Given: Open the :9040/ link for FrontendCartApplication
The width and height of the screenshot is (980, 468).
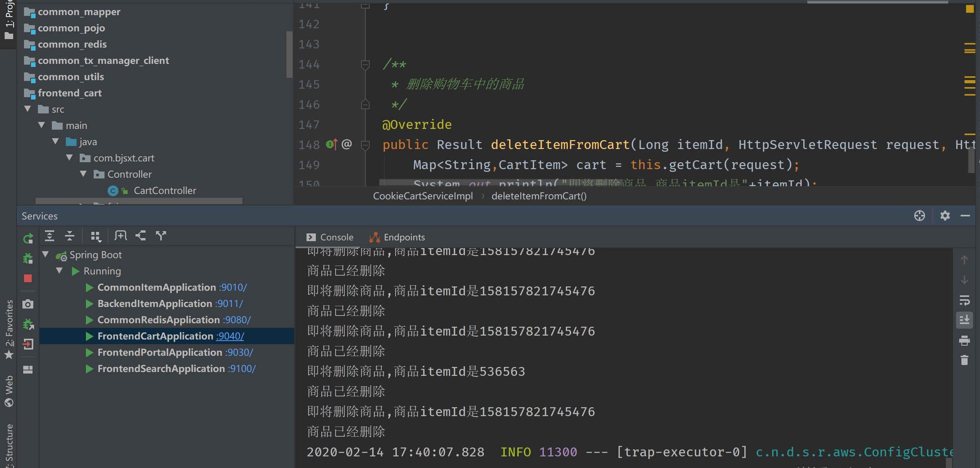Looking at the screenshot, I should point(230,336).
